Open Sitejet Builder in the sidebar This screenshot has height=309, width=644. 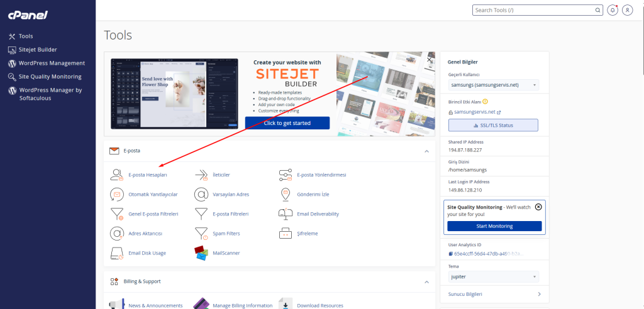(38, 50)
